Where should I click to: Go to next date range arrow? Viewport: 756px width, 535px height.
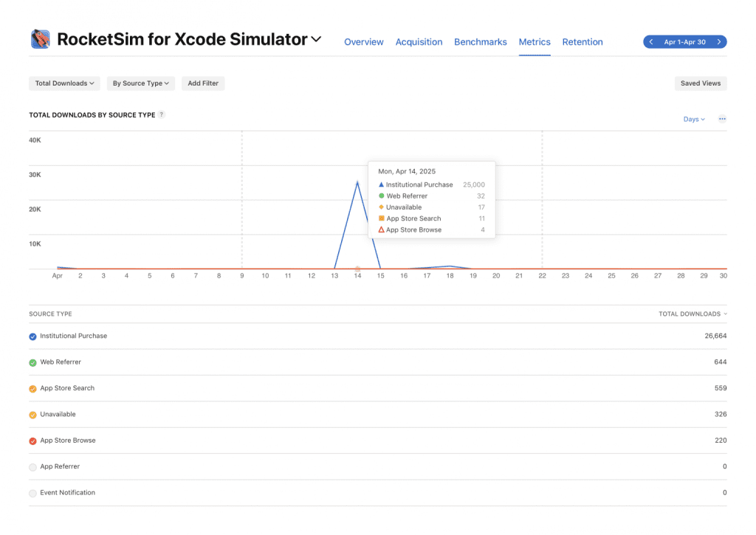pos(719,42)
